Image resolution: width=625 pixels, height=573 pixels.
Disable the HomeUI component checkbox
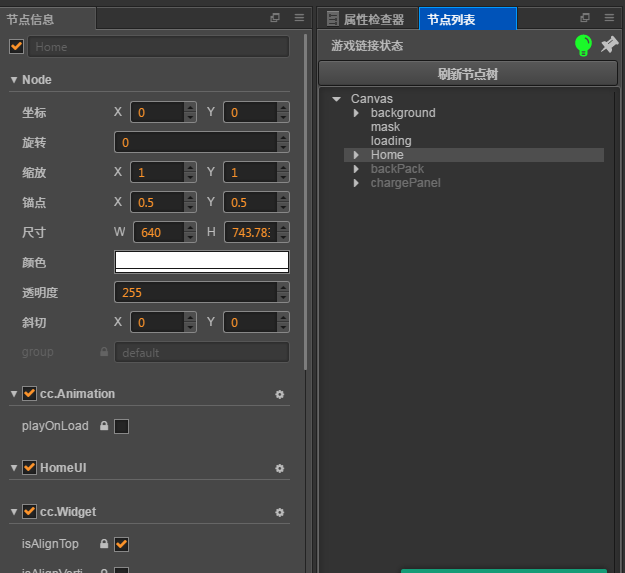pyautogui.click(x=29, y=467)
